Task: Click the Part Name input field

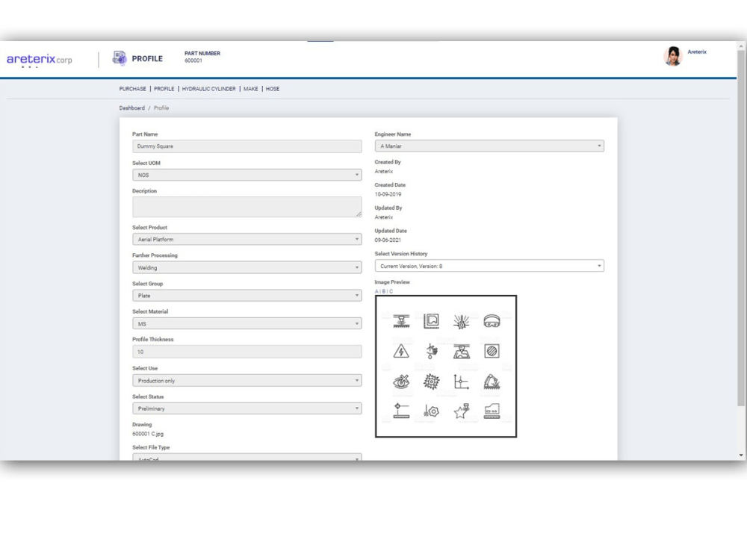Action: tap(247, 146)
